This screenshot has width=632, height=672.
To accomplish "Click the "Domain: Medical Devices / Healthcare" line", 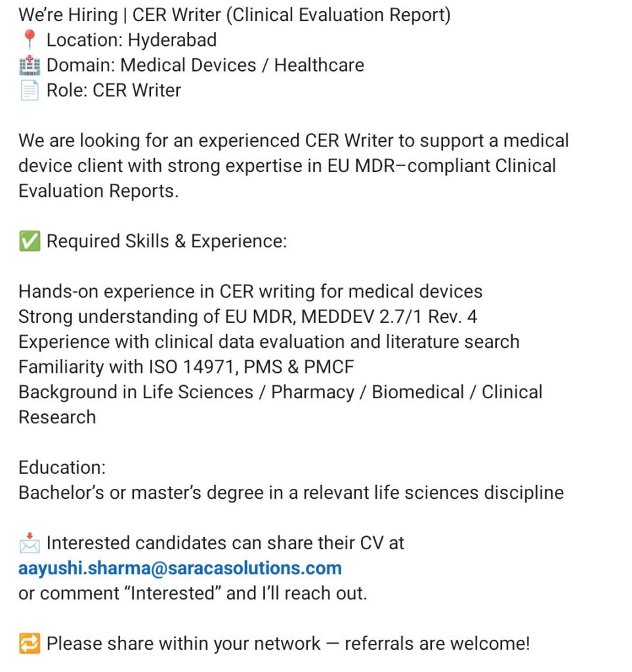I will 205,65.
